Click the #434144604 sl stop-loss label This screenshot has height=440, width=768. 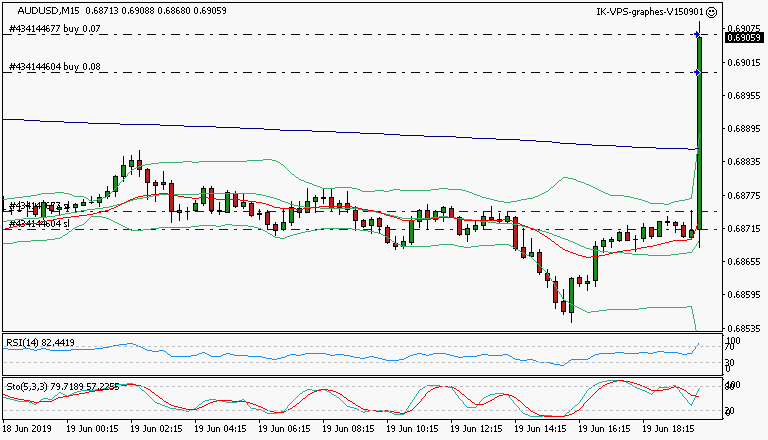(40, 224)
